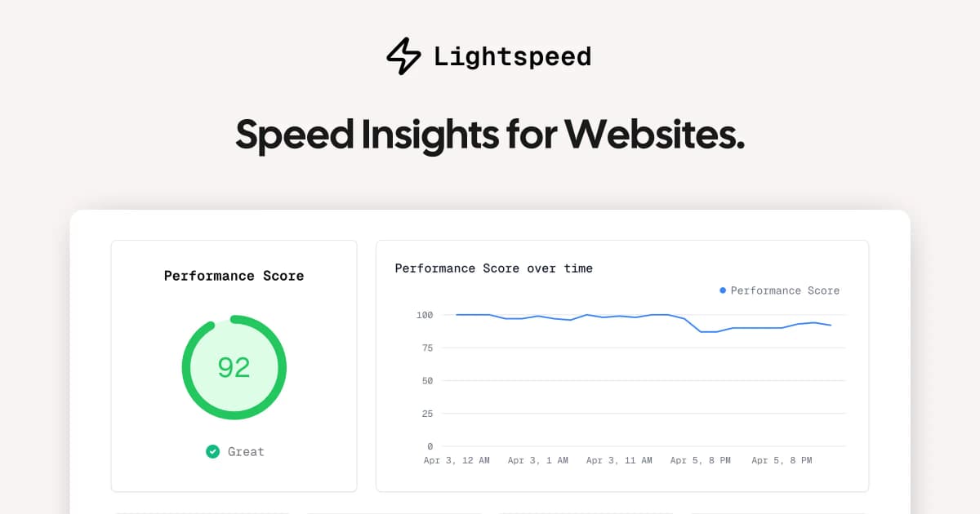Select the green checkmark badge icon
Image resolution: width=980 pixels, height=514 pixels.
pos(212,451)
